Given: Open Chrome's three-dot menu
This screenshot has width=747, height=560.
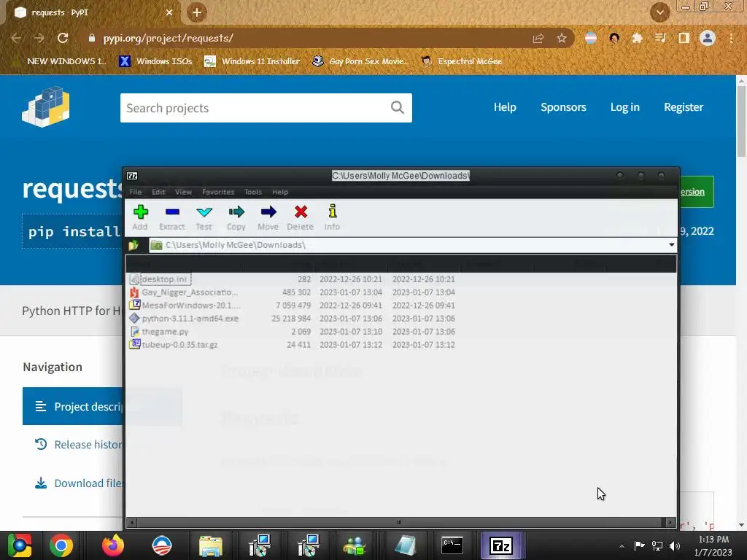Looking at the screenshot, I should click(731, 38).
